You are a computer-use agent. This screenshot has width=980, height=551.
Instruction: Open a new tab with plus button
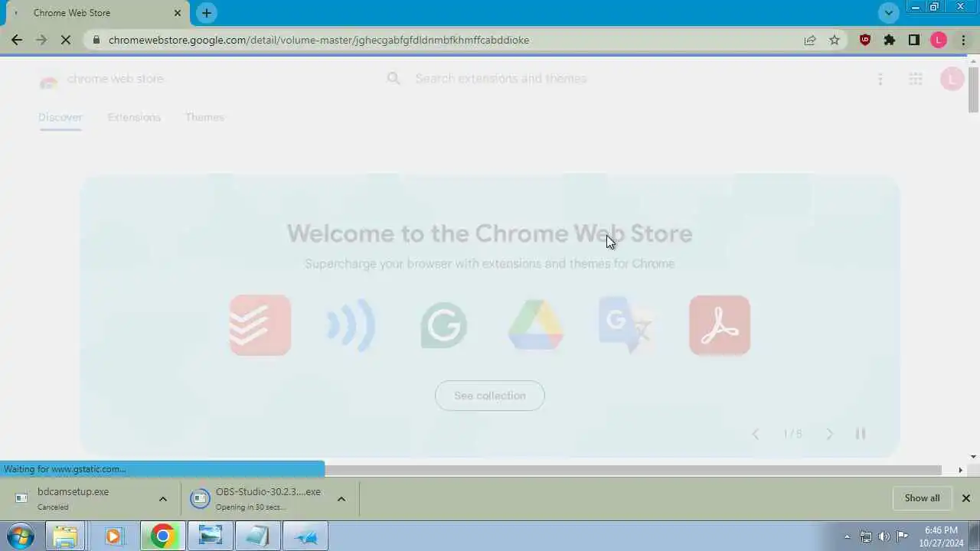point(207,13)
